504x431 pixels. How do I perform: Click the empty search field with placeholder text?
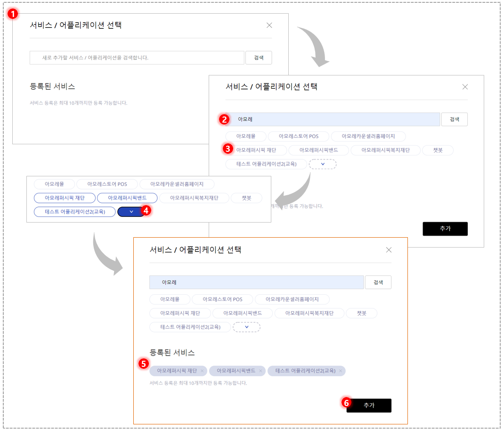137,58
